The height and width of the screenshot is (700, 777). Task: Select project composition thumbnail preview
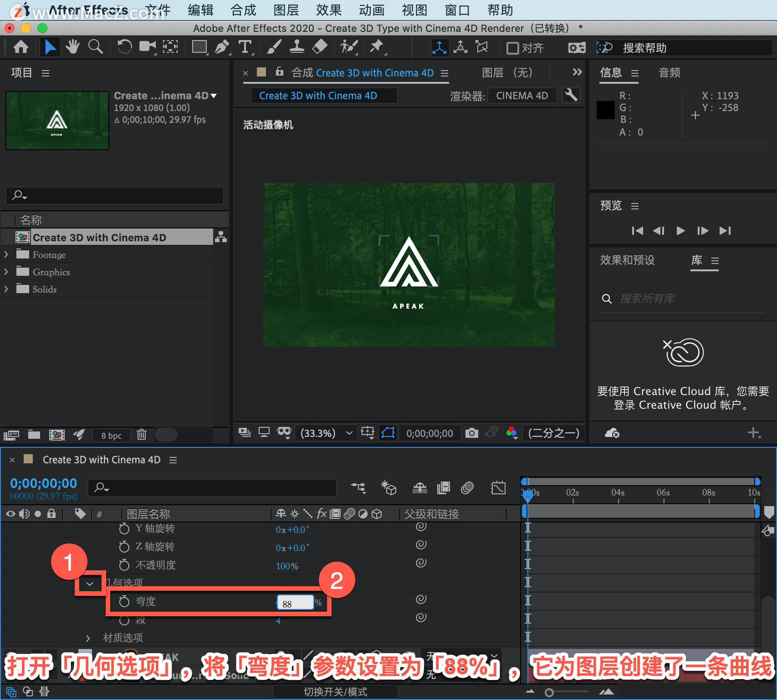pyautogui.click(x=57, y=120)
